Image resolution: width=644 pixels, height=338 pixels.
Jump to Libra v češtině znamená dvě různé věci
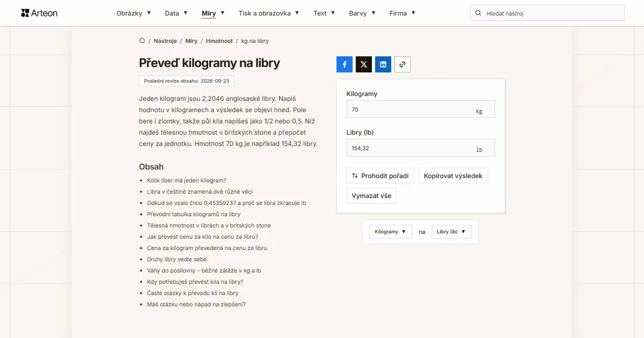coord(200,192)
